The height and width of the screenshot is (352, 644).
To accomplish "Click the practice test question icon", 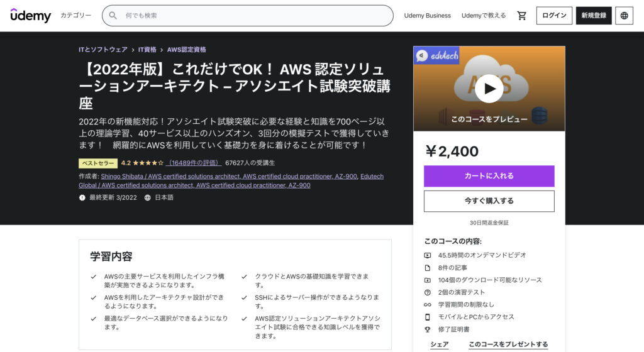I will (428, 292).
